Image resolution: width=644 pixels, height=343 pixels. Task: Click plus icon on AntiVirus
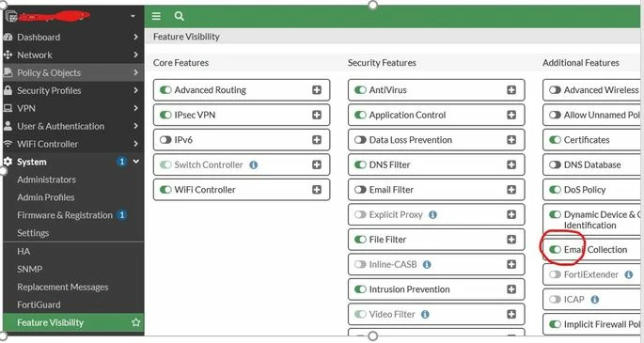click(511, 90)
